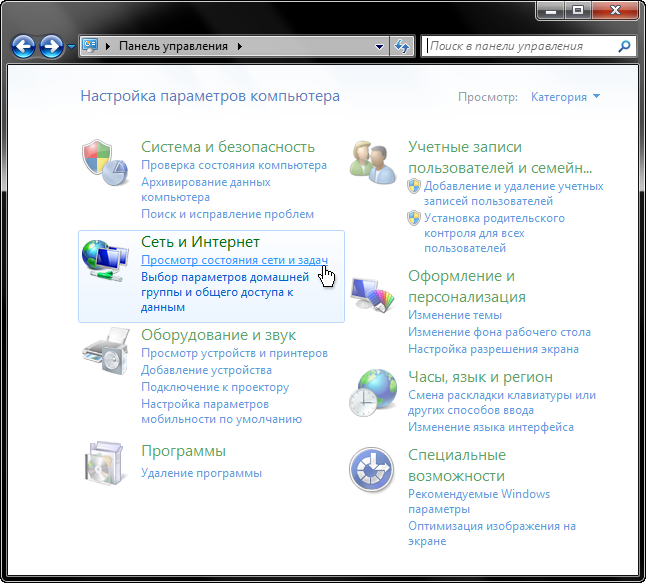Click the Система и безопасность shield icon
646x583 pixels.
(105, 163)
